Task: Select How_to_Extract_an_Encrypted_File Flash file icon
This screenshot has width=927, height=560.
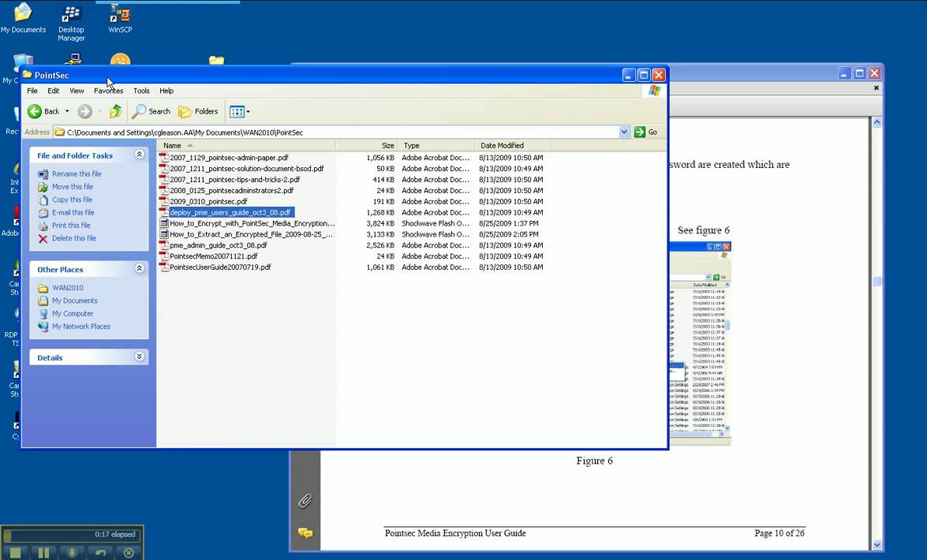Action: (164, 234)
